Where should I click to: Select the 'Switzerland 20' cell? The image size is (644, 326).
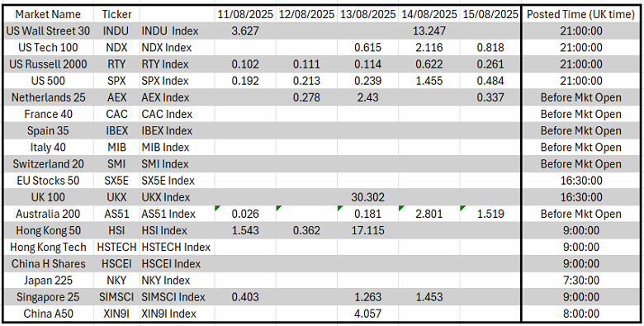[48, 163]
